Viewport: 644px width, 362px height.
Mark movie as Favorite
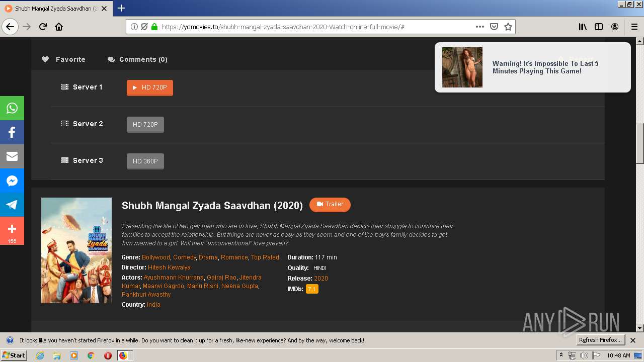(x=63, y=59)
